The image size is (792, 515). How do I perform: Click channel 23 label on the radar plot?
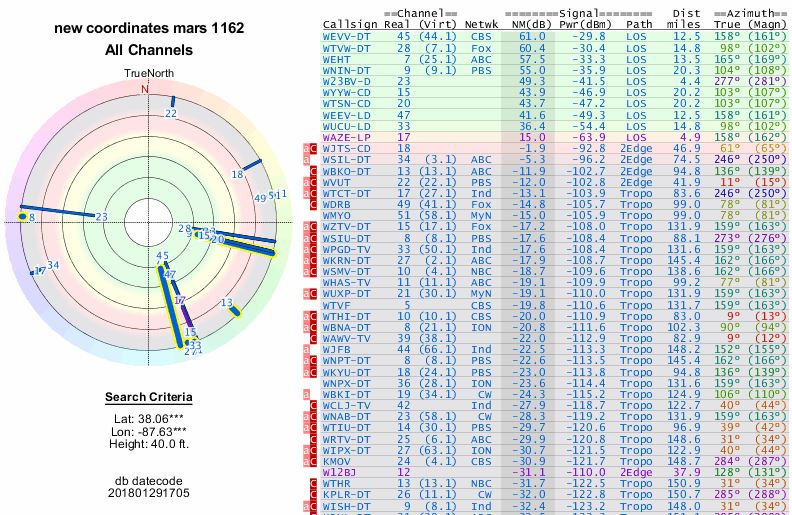pos(101,216)
